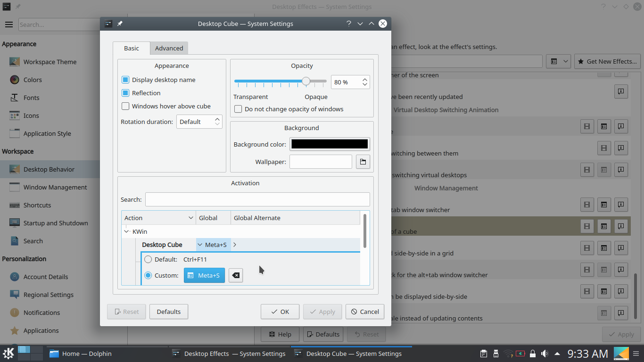Open the hamburger menu in System Settings

[x=8, y=25]
